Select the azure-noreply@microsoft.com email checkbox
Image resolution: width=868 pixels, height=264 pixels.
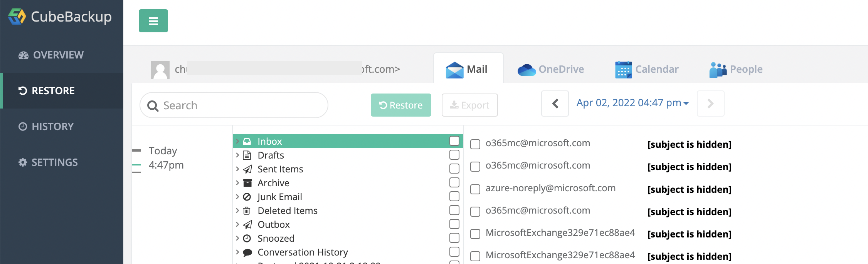point(475,189)
